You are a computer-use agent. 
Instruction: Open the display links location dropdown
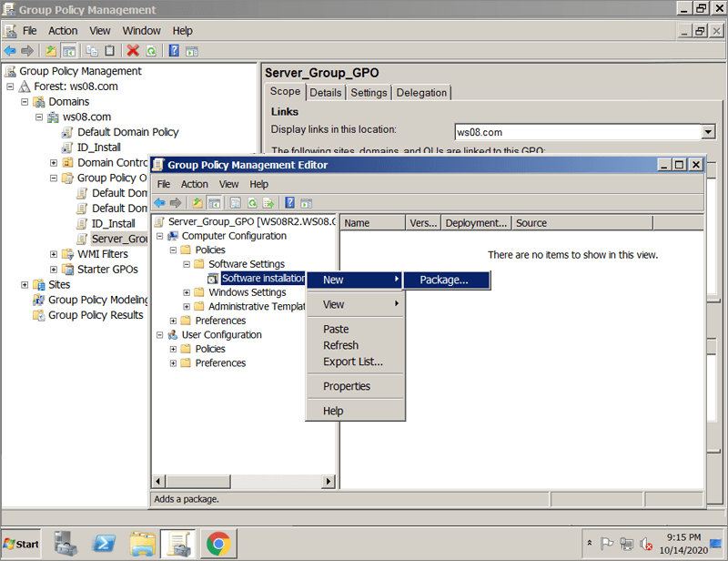click(x=708, y=132)
